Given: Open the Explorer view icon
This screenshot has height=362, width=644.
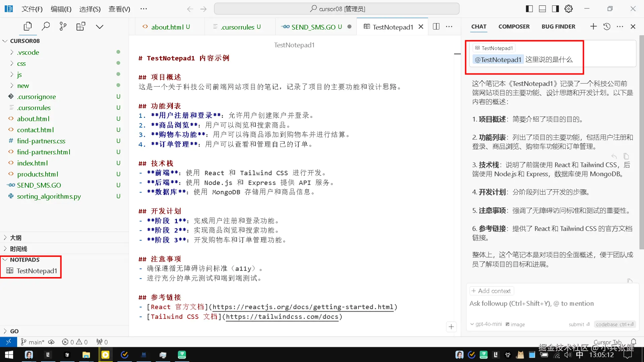Looking at the screenshot, I should [x=28, y=27].
